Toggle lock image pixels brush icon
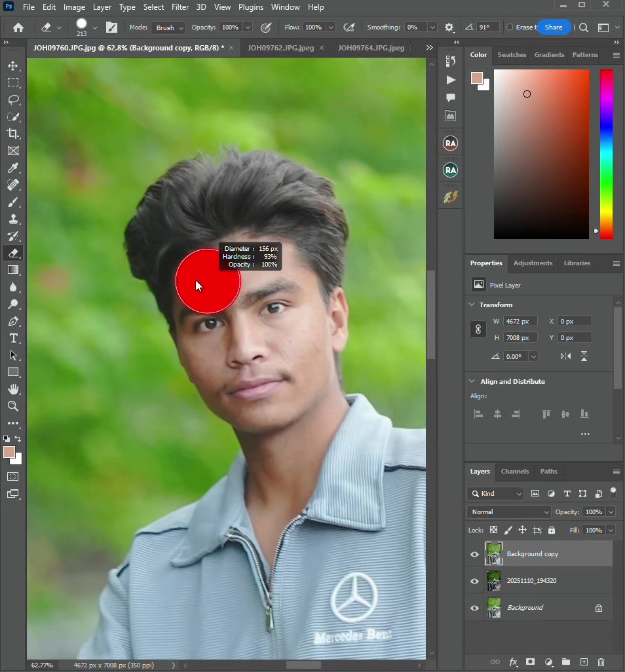 pyautogui.click(x=508, y=530)
